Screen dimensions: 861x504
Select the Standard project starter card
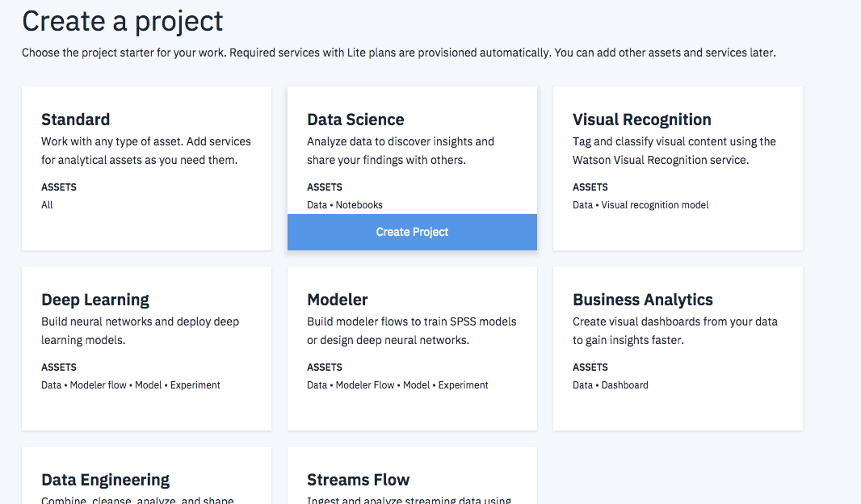(146, 168)
